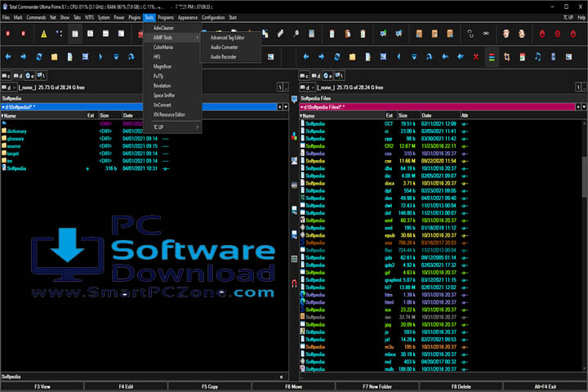Viewport: 588px width, 392px height.
Task: Launch Space Sniffer from the Tools menu
Action: pos(172,96)
